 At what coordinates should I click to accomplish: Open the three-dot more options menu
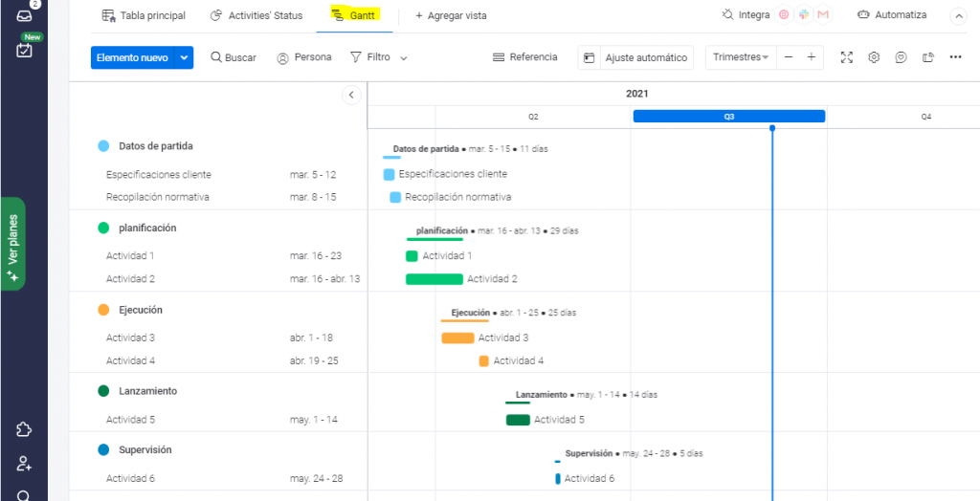[x=955, y=57]
